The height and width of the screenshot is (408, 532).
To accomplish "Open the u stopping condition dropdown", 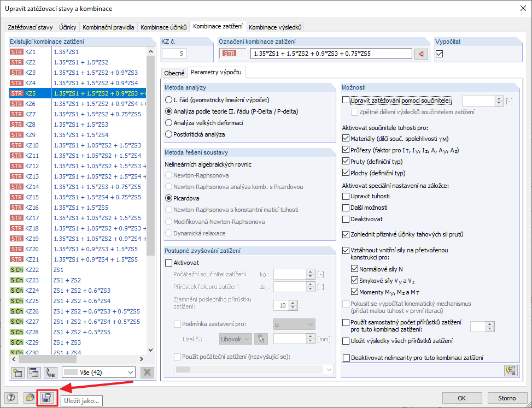I will click(x=294, y=324).
